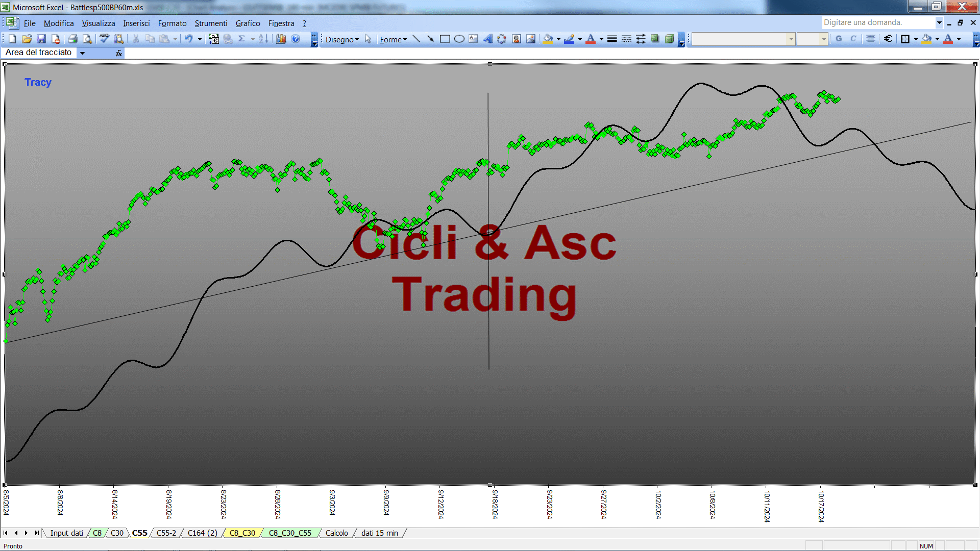This screenshot has width=980, height=551.
Task: Expand the Name Box dropdown arrow
Action: (82, 53)
